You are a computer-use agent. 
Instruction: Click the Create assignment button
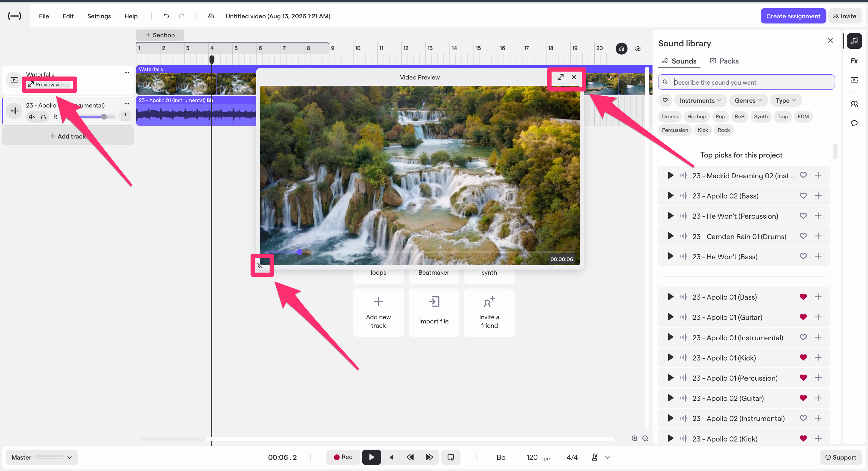pyautogui.click(x=793, y=16)
